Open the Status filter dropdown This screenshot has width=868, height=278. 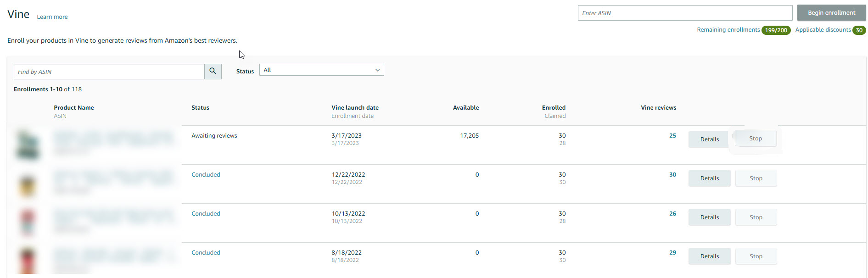coord(321,70)
